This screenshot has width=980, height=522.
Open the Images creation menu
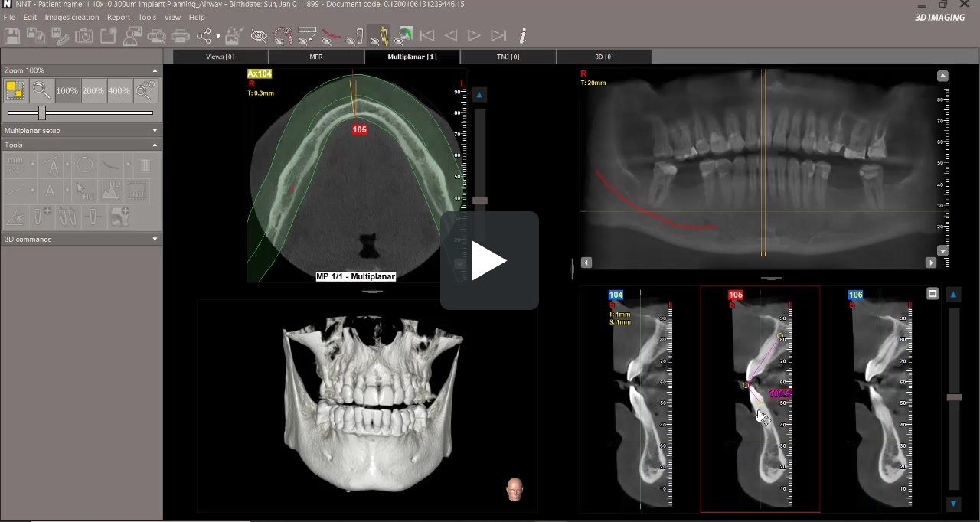tap(72, 17)
